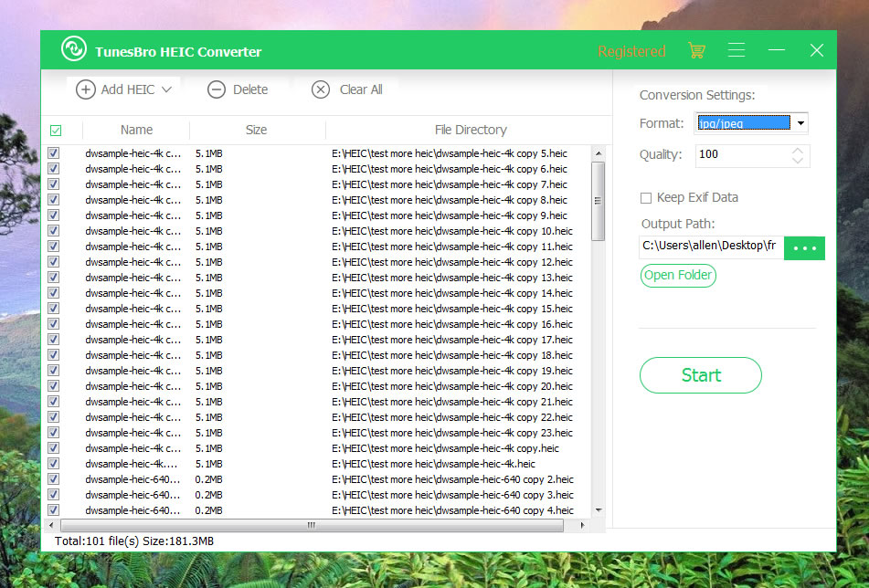
Task: Select the row with copy 18.heic path
Action: [x=451, y=355]
